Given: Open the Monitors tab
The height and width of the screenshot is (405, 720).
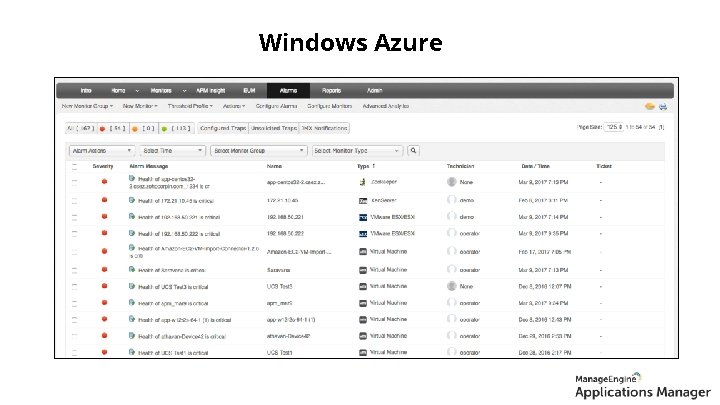Looking at the screenshot, I should [x=161, y=90].
